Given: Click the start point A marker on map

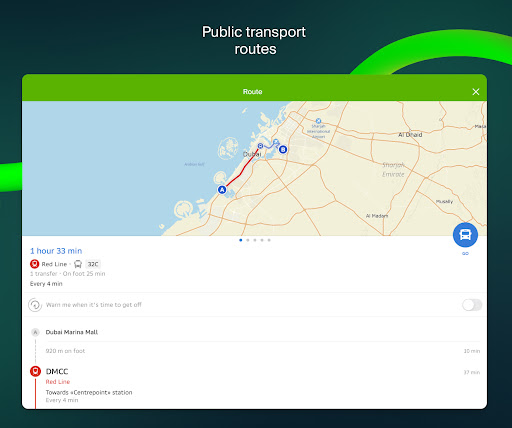Looking at the screenshot, I should [222, 190].
